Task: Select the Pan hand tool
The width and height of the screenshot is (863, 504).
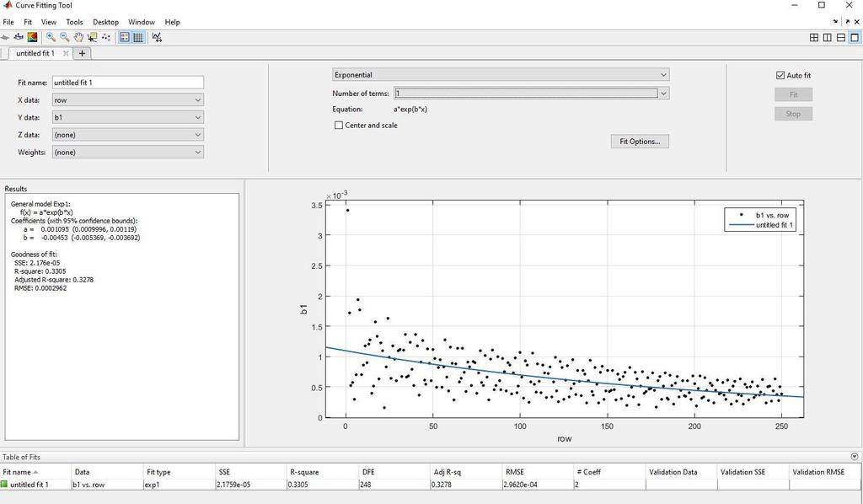Action: point(78,37)
